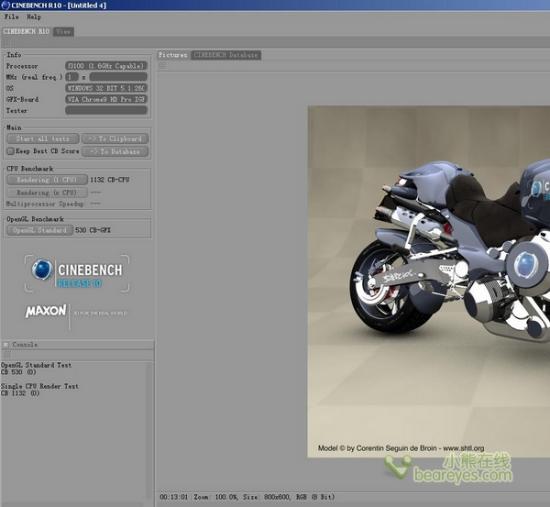Click the rendered motorcycle picture
The image size is (550, 507).
[x=429, y=282]
